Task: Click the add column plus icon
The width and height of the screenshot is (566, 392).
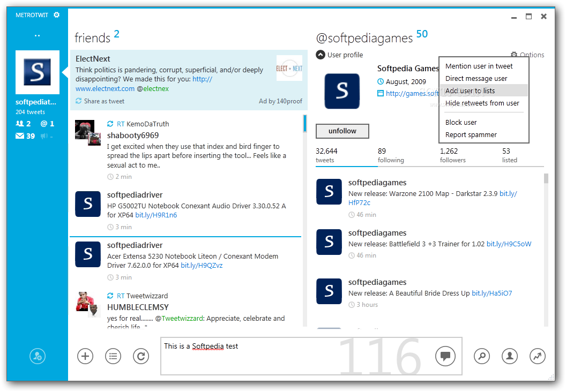Action: click(85, 356)
